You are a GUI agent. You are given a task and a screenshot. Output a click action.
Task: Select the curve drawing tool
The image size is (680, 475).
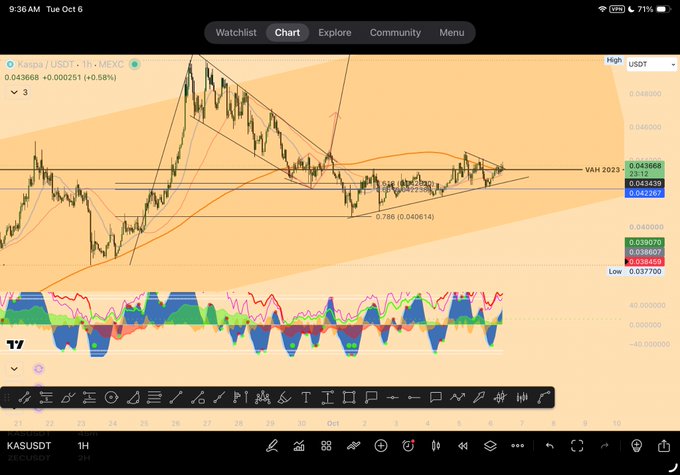click(544, 397)
